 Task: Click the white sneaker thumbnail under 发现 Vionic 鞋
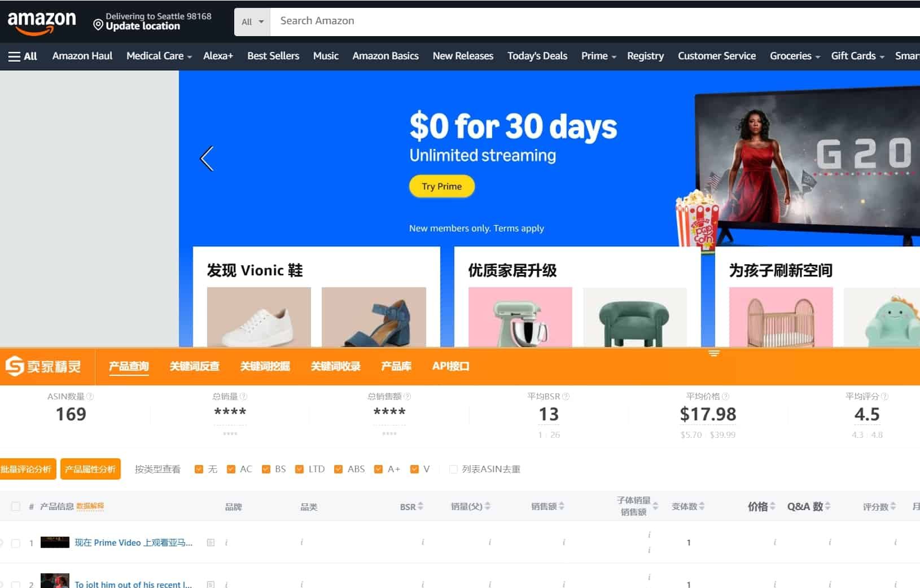[x=259, y=317]
